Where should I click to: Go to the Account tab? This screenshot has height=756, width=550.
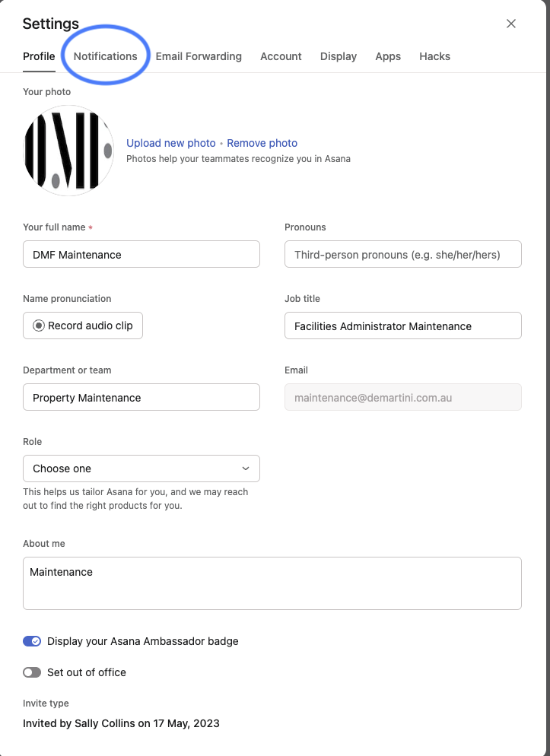click(281, 56)
